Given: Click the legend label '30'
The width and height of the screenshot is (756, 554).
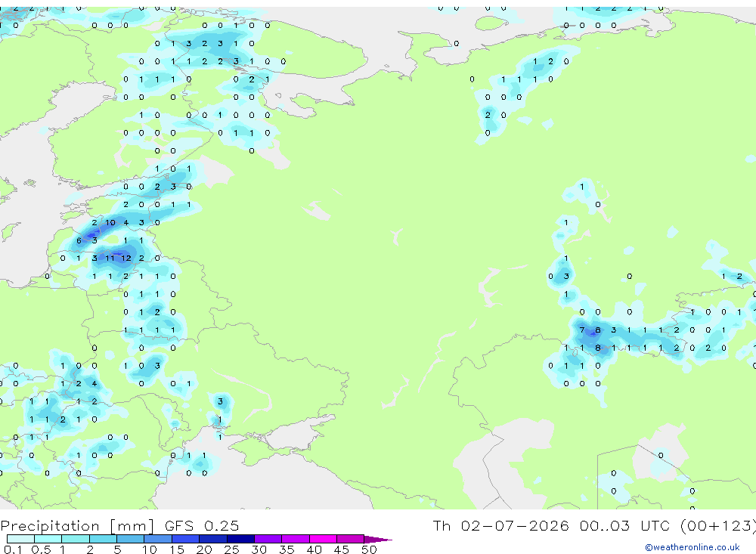Looking at the screenshot, I should tap(259, 549).
